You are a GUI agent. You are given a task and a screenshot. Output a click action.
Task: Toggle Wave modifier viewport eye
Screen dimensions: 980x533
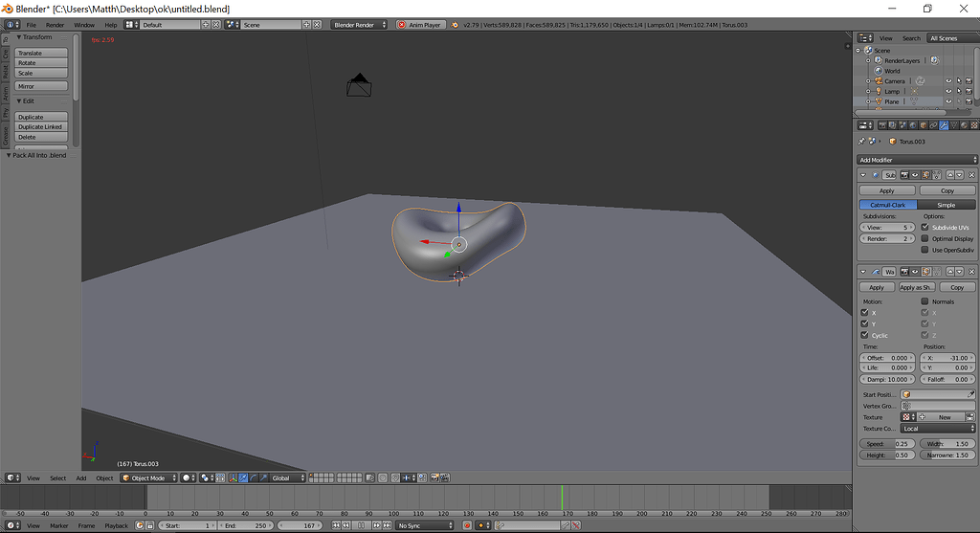915,271
